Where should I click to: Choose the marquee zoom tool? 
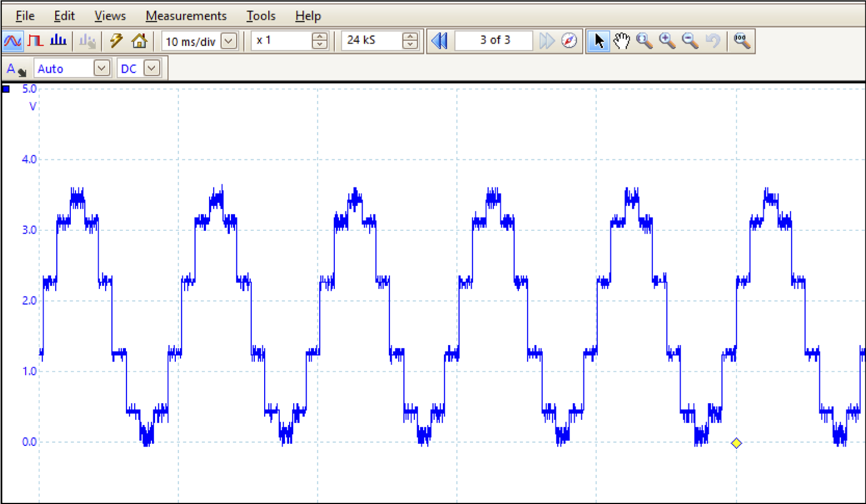click(x=644, y=41)
